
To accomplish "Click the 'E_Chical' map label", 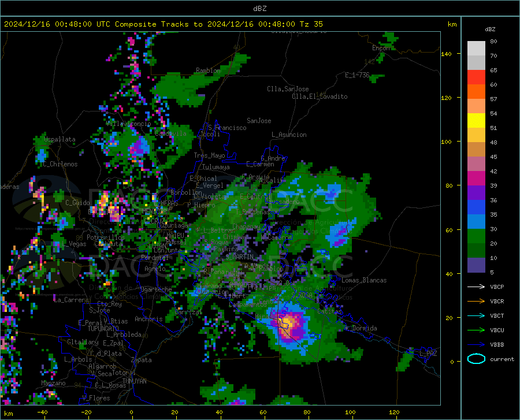I will pos(203,179).
